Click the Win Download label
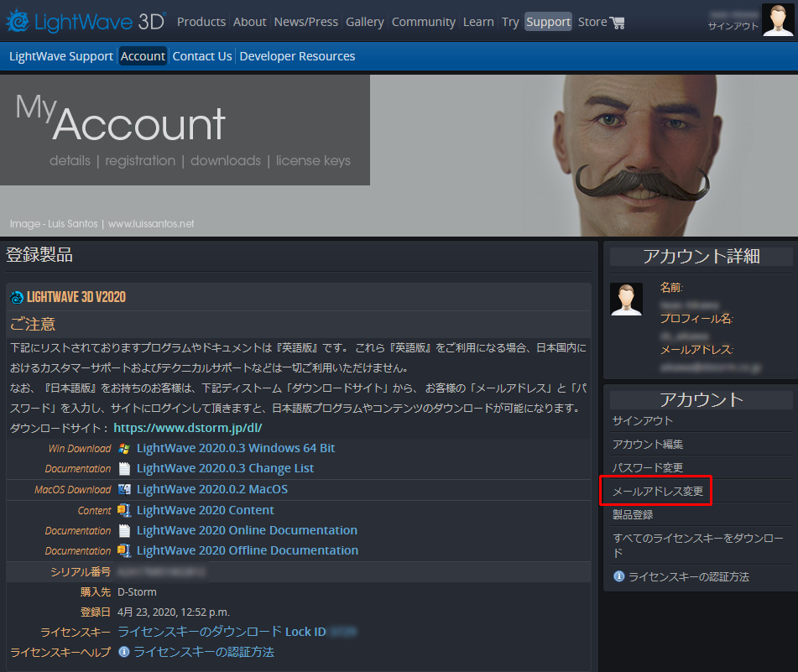Viewport: 798px width, 672px height. coord(80,448)
